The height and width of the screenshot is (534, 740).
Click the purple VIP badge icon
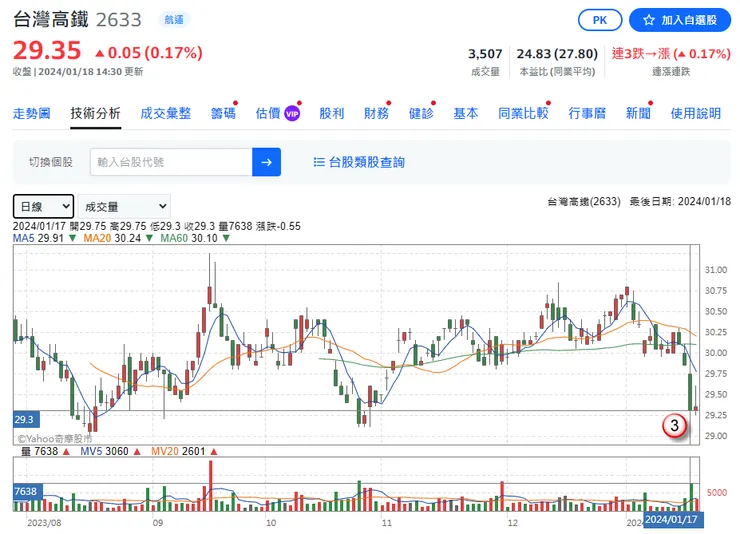[x=292, y=114]
